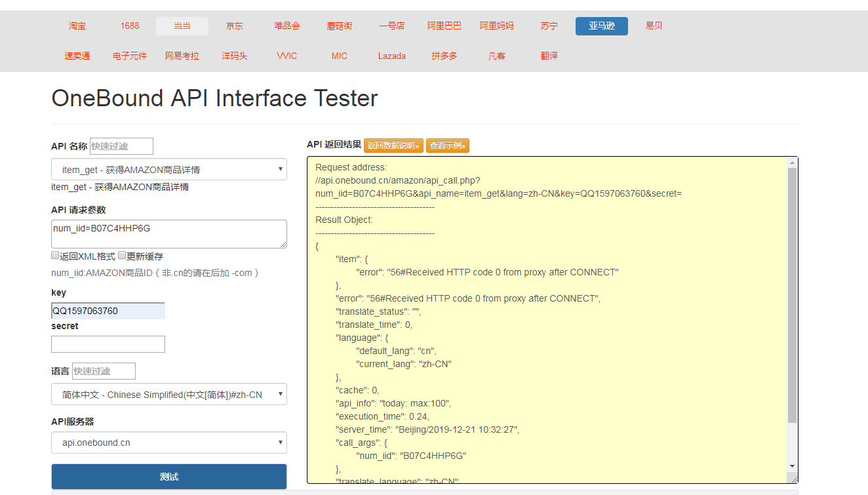Switch to the MIC tab

pyautogui.click(x=340, y=56)
